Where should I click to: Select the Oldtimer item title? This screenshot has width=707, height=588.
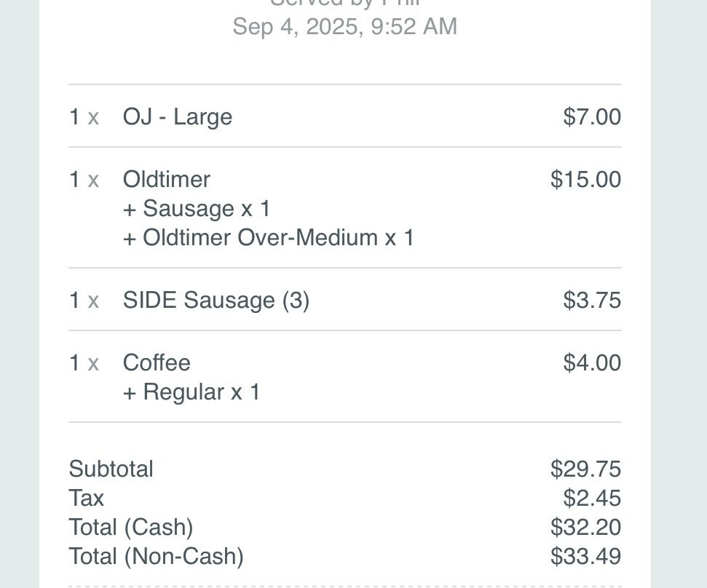(x=167, y=180)
